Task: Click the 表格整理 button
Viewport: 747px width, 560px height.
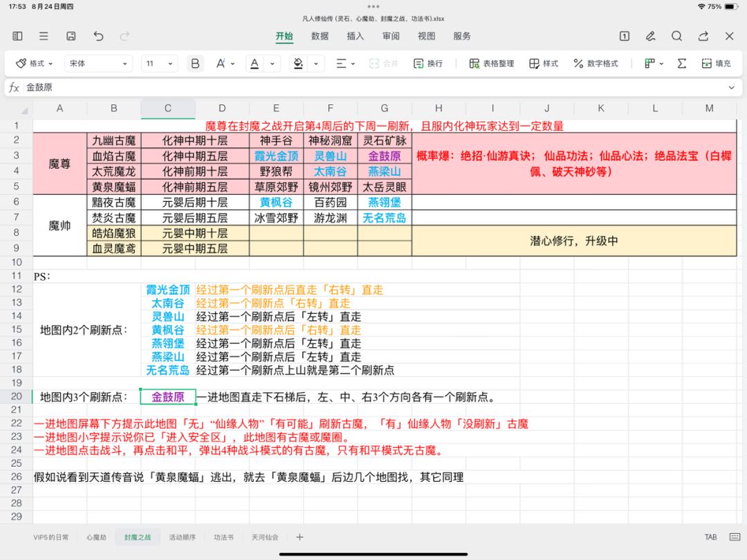Action: tap(492, 64)
